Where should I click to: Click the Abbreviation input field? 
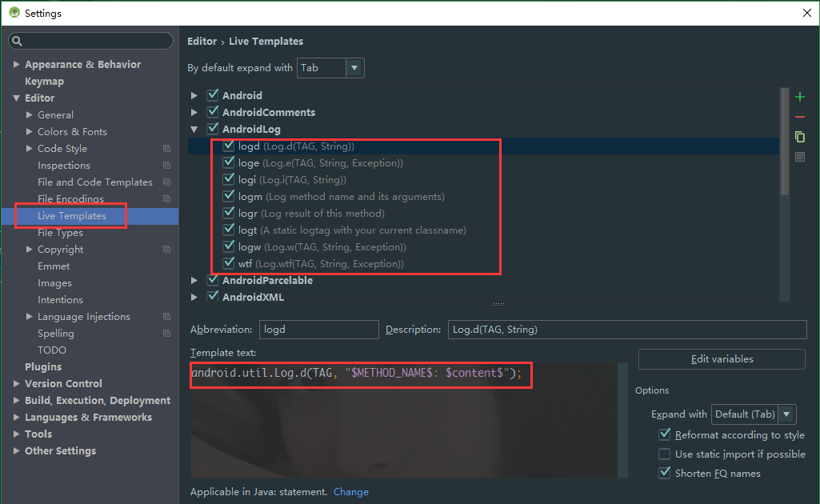click(318, 330)
